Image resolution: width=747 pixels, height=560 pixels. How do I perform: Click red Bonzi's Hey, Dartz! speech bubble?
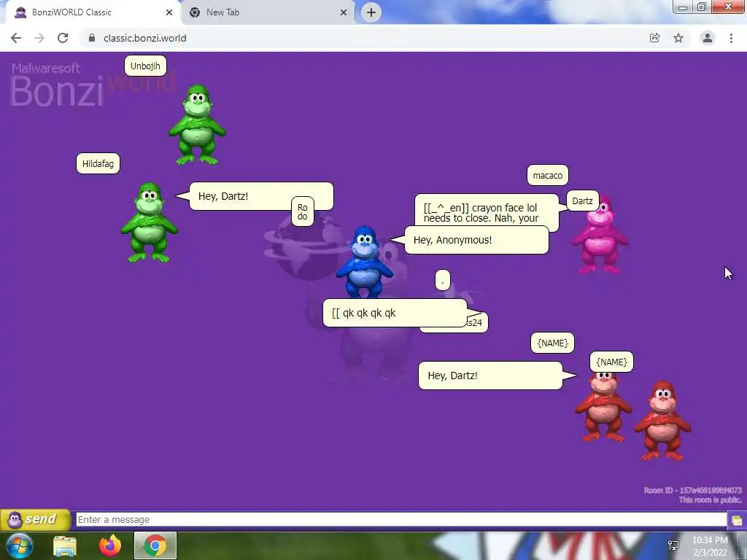coord(490,376)
